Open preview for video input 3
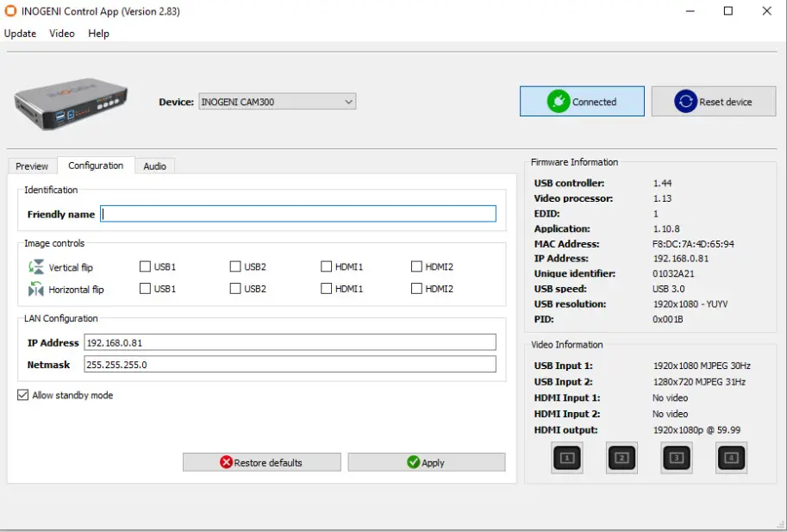Screen dimensions: 787x532 point(676,458)
